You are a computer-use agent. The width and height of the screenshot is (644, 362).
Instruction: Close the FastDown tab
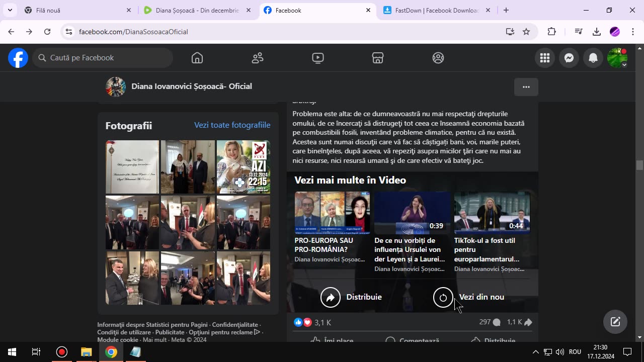click(x=488, y=10)
